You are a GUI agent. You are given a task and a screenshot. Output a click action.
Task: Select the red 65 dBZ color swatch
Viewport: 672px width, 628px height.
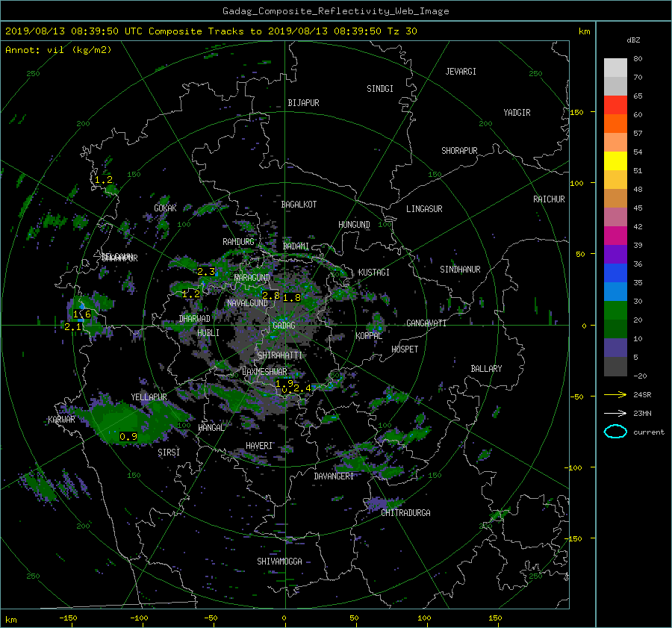pos(615,105)
